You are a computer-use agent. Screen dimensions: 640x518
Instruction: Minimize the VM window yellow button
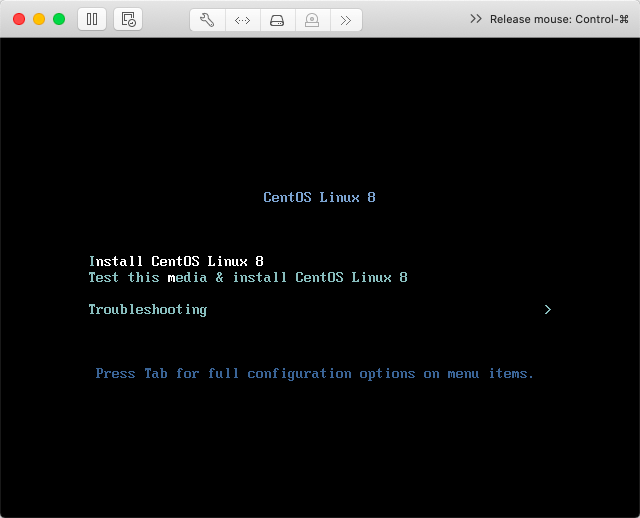39,19
